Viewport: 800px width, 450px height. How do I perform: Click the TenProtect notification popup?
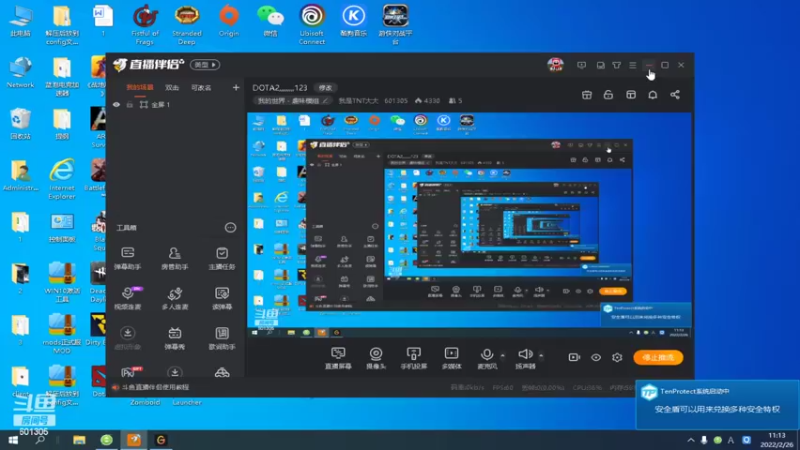pyautogui.click(x=717, y=404)
